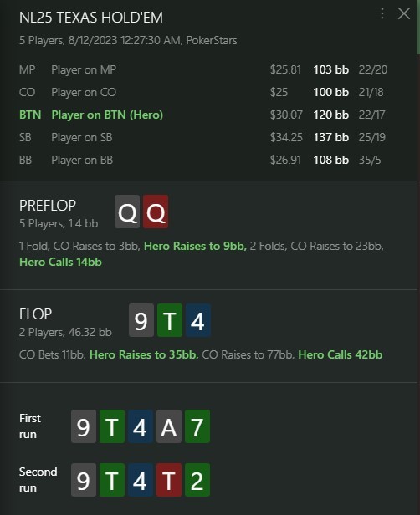Open the three-dot options menu
Viewport: 420px width, 515px height.
pyautogui.click(x=382, y=13)
